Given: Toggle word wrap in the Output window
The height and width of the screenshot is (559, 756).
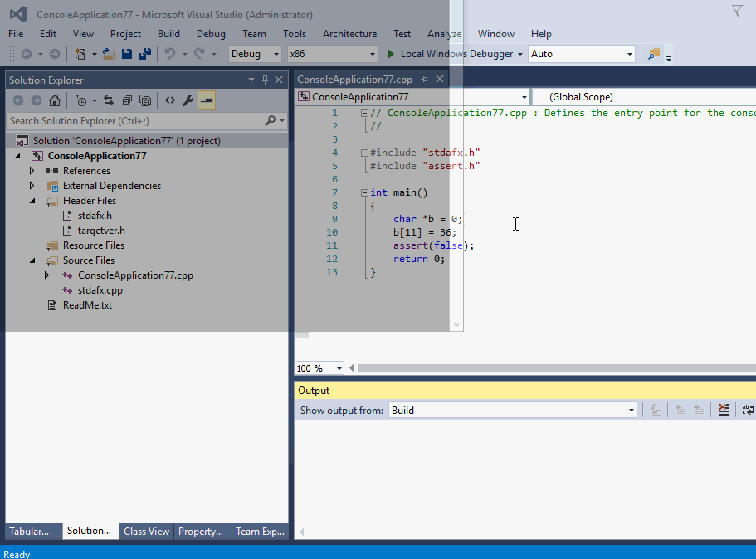Looking at the screenshot, I should coord(748,410).
